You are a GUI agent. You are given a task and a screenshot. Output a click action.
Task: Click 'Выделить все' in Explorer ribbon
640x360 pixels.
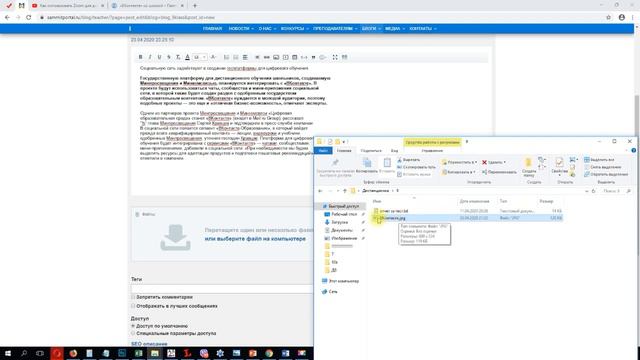coord(599,160)
